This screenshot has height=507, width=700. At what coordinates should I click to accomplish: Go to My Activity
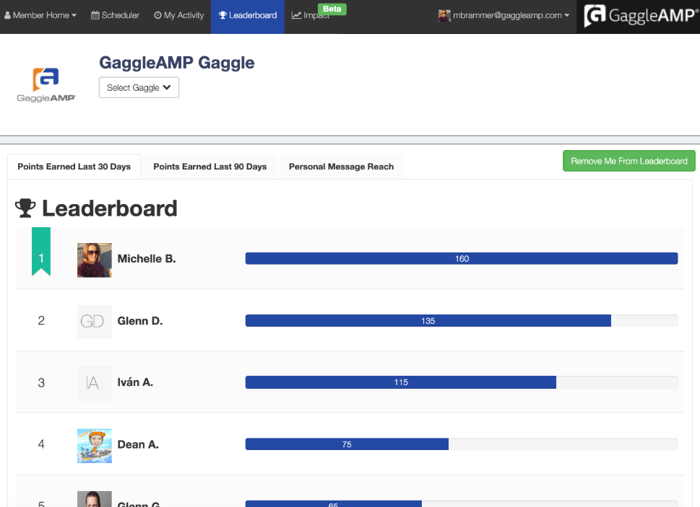pyautogui.click(x=179, y=15)
